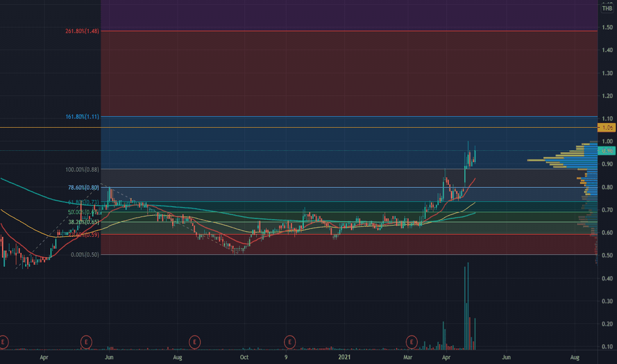Select the red 261.80% Fibonacci line
Screen dimensions: 617x364
tap(349, 30)
